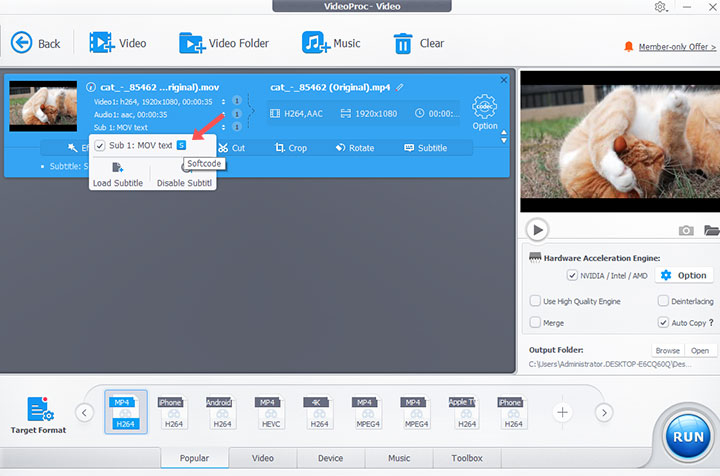Enable Merge checkbox
Viewport: 720px width, 476px height.
535,322
